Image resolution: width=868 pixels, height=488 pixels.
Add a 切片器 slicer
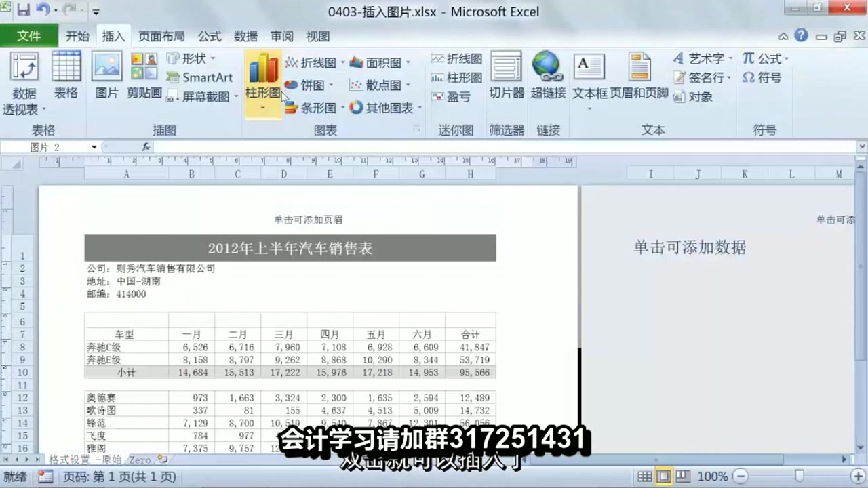pos(507,75)
